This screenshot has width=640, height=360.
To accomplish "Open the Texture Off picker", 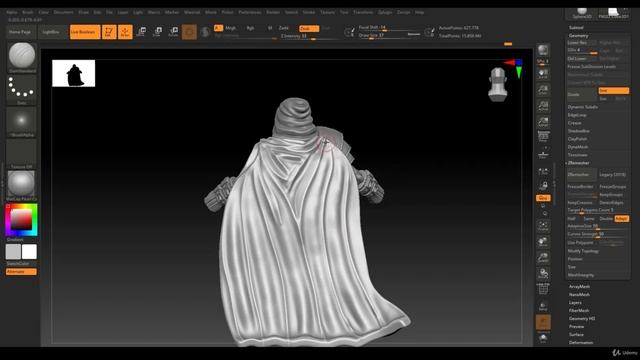I will click(22, 152).
